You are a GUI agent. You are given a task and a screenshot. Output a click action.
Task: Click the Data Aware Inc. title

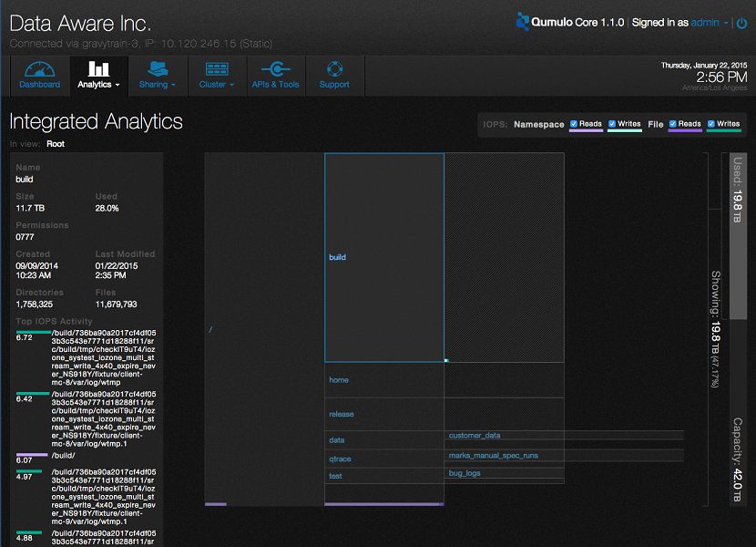coord(80,23)
